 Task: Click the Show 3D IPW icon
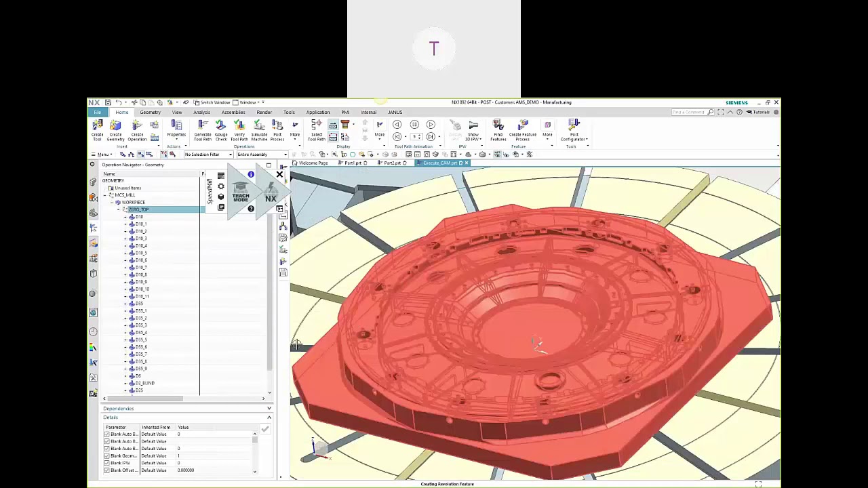(x=473, y=130)
